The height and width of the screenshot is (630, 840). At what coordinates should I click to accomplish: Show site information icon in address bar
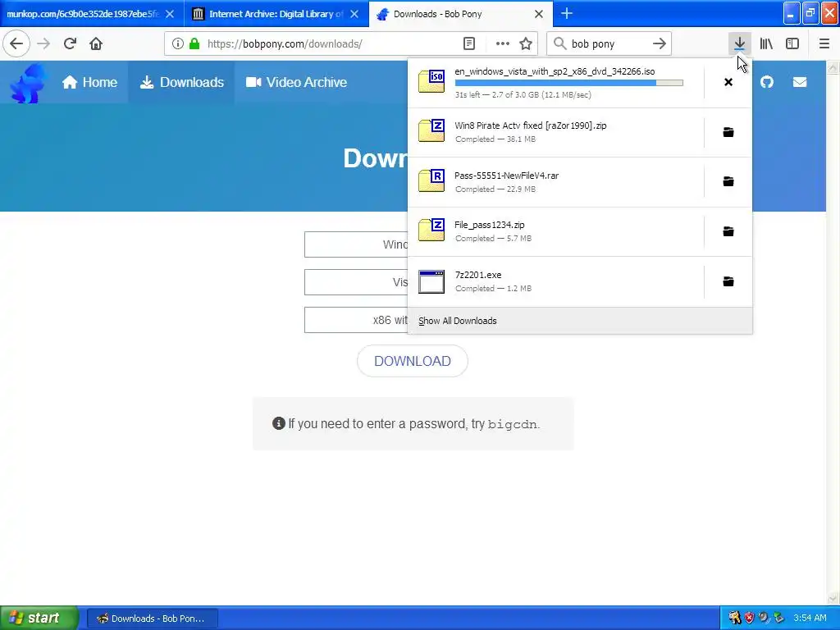178,44
